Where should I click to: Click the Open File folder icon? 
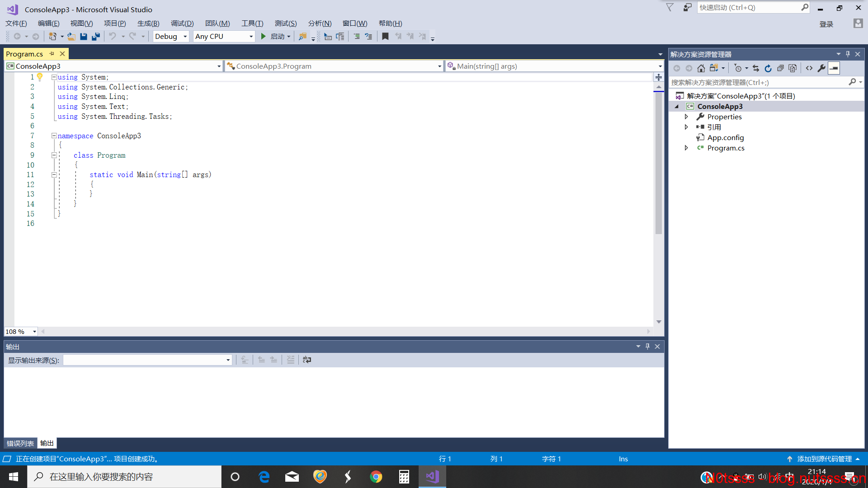coord(71,37)
